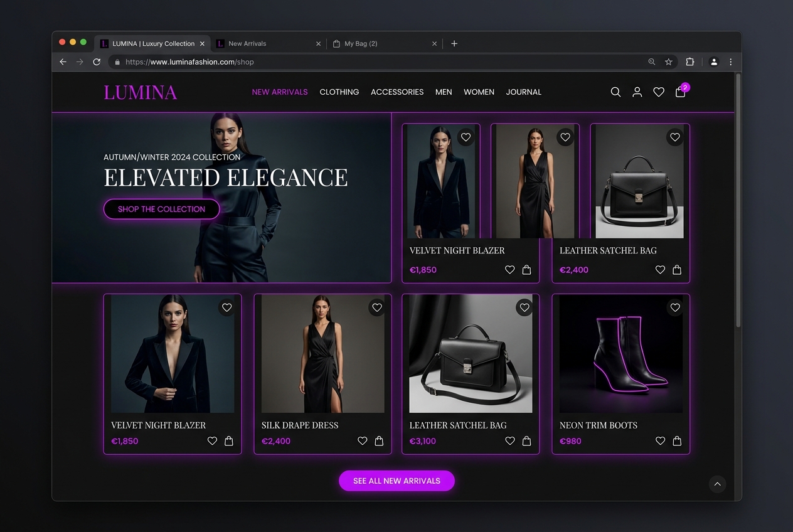Open the Silk Drape Dress card photo

coord(323,354)
